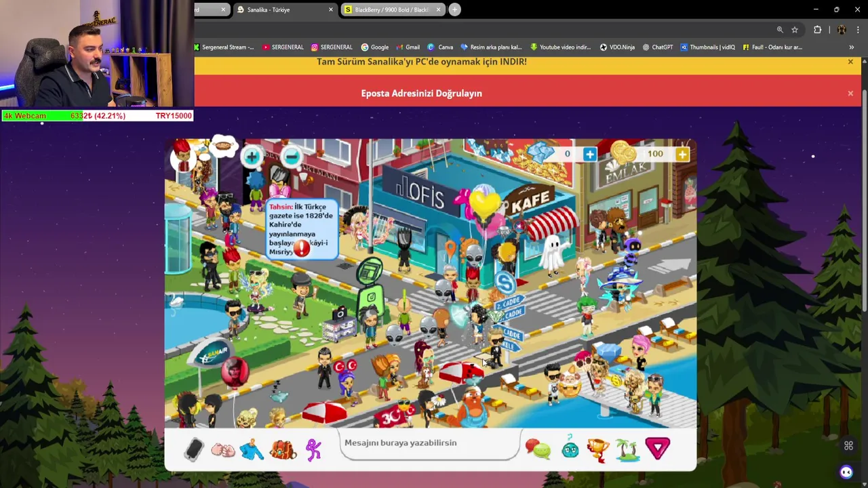Image resolution: width=868 pixels, height=488 pixels.
Task: Open the Canva bookmark
Action: tap(440, 47)
